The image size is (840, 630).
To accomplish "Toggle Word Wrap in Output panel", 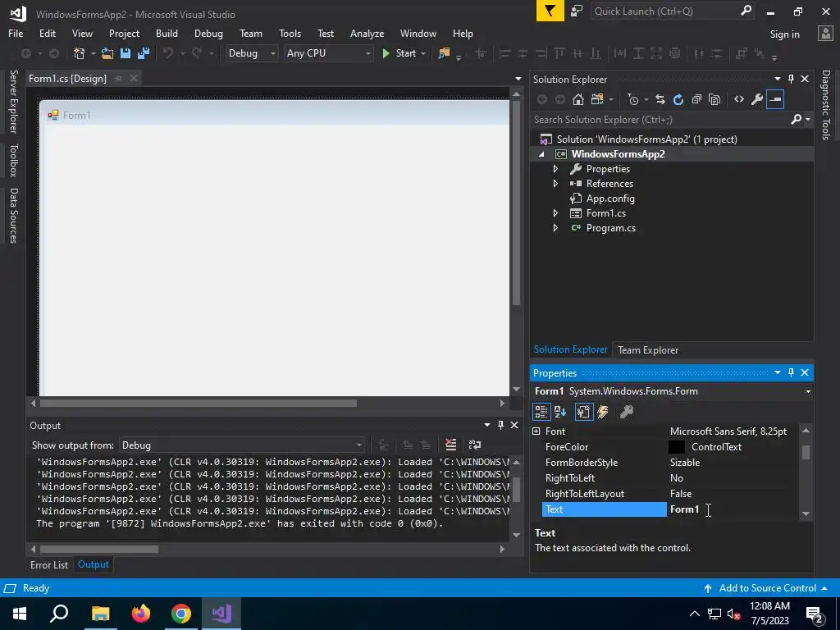I will point(475,445).
